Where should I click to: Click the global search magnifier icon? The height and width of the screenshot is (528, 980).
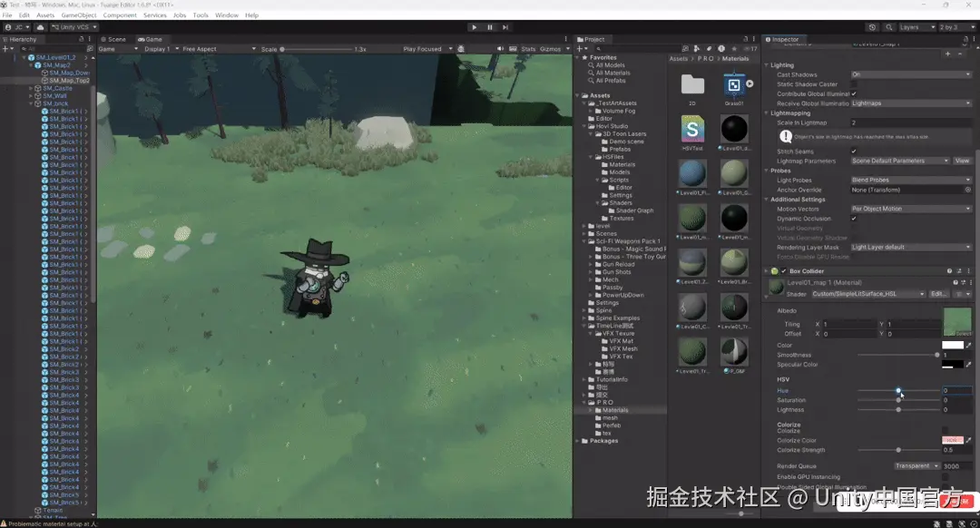tap(888, 27)
